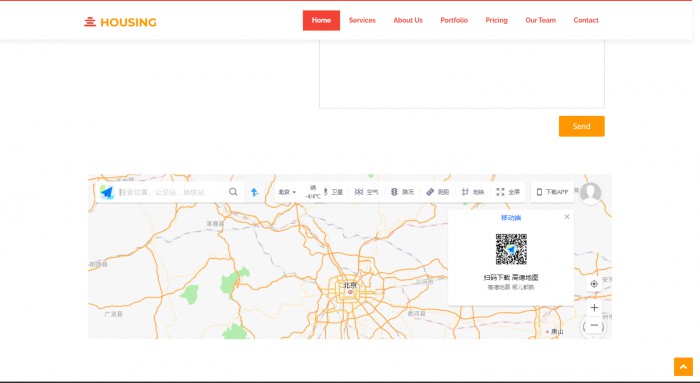700x383 pixels.
Task: Click the locate-me target icon
Action: pyautogui.click(x=594, y=284)
